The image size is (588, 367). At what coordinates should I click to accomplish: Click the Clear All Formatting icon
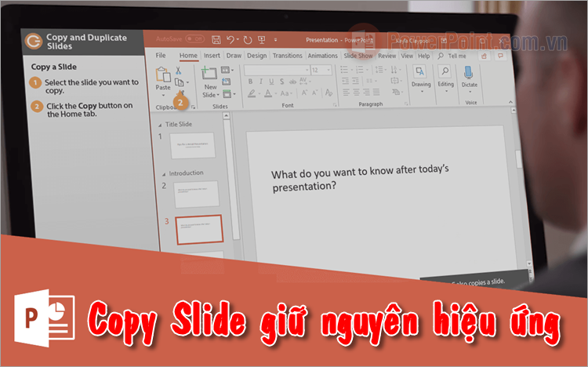tap(328, 93)
